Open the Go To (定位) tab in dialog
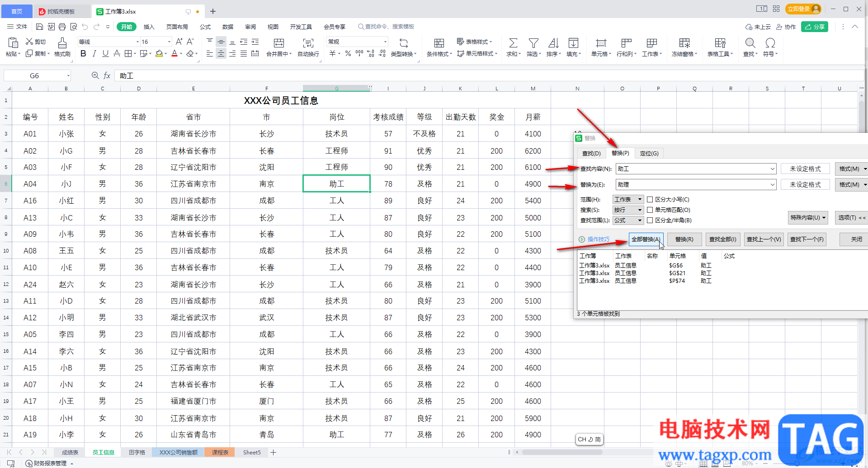This screenshot has height=468, width=868. point(649,153)
